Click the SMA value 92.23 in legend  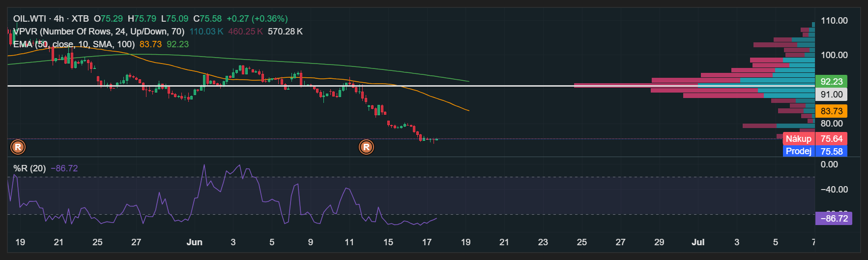[x=177, y=44]
